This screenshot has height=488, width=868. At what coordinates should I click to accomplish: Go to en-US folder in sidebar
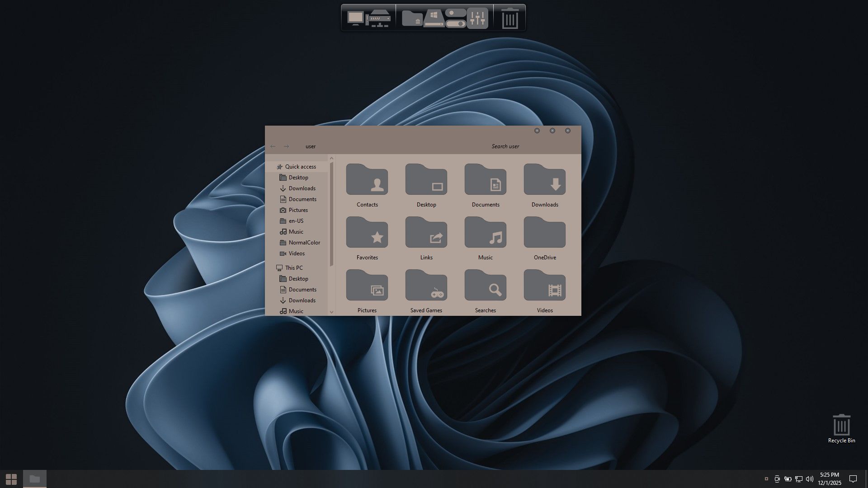coord(296,221)
